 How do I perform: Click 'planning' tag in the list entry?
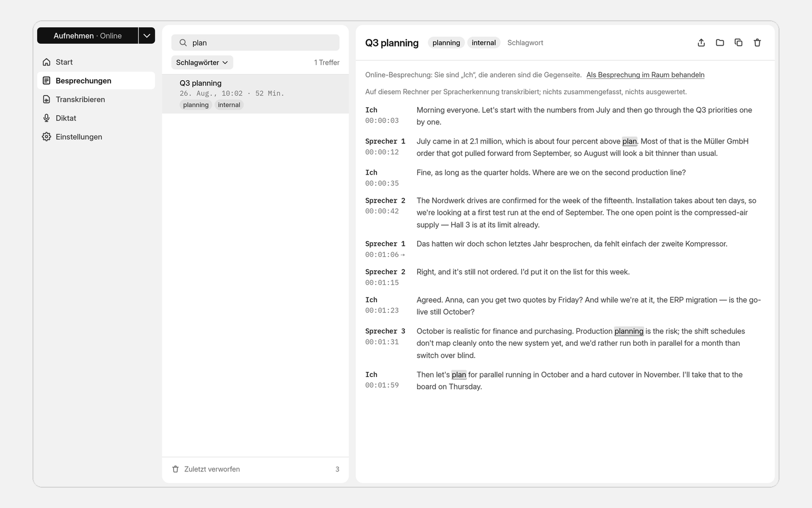196,105
